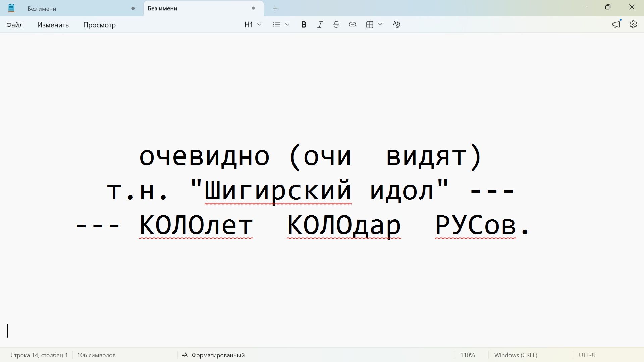Click the Notepad app icon in the title bar
644x362 pixels.
coord(11,8)
